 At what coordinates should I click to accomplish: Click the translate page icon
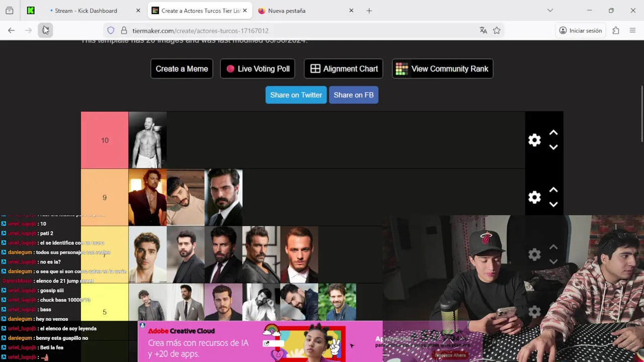click(x=484, y=31)
